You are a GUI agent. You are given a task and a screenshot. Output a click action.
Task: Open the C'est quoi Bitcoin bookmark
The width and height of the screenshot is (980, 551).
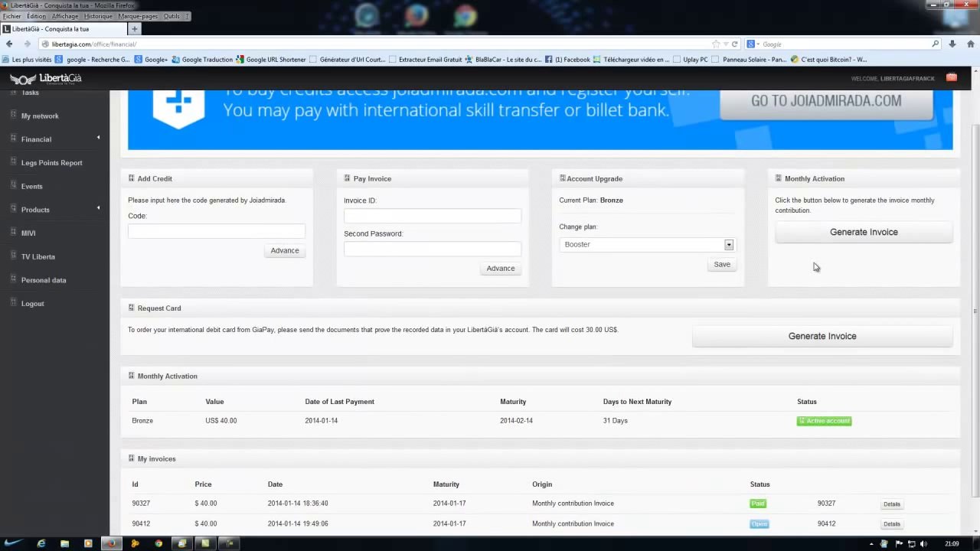point(828,60)
